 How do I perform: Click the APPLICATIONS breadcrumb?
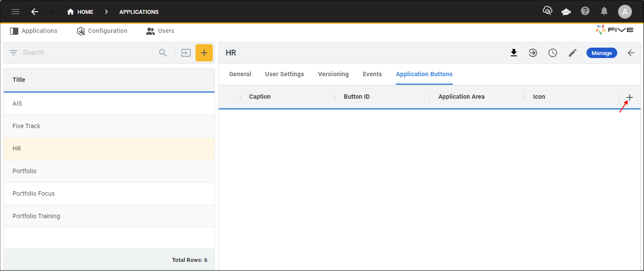click(139, 12)
